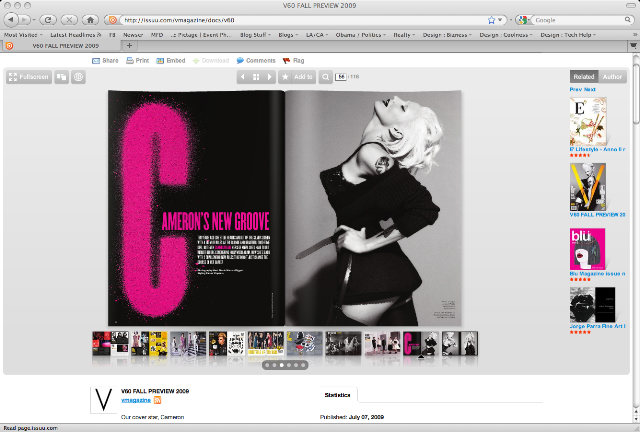Reload the page with the refresh icon
Screen dimensions: 640x432
pyautogui.click(x=48, y=20)
